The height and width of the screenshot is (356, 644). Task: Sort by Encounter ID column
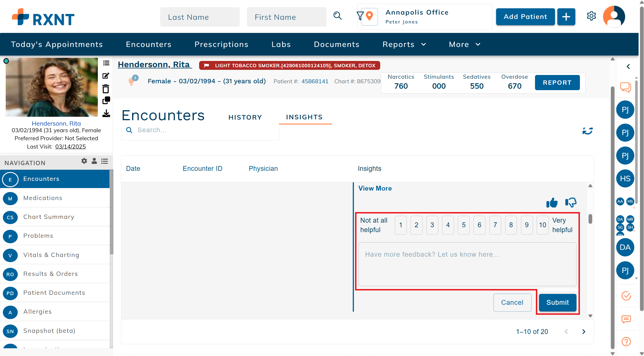[203, 169]
